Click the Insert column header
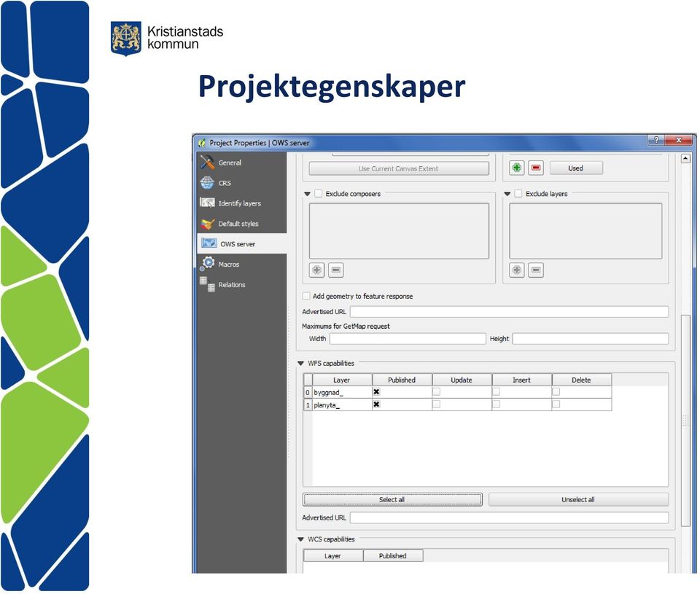Screen dimensions: 700x594 pyautogui.click(x=521, y=380)
